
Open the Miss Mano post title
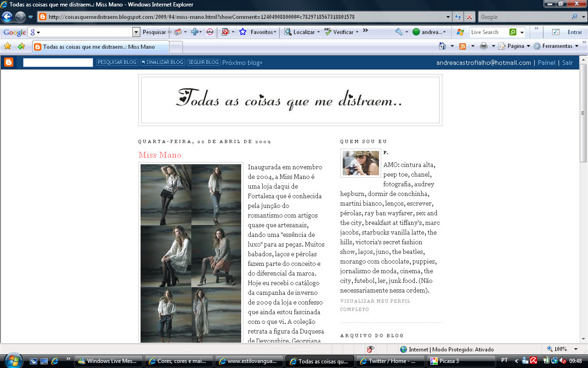(x=160, y=155)
